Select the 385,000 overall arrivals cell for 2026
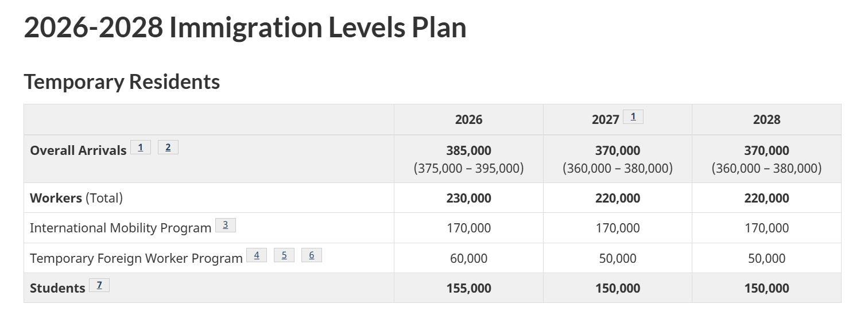Image resolution: width=868 pixels, height=319 pixels. (x=468, y=151)
